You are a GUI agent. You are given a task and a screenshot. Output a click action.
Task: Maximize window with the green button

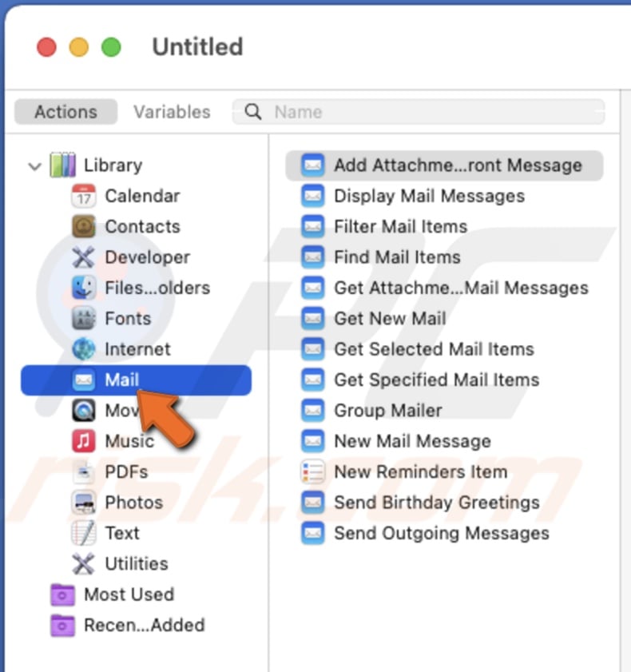(111, 46)
